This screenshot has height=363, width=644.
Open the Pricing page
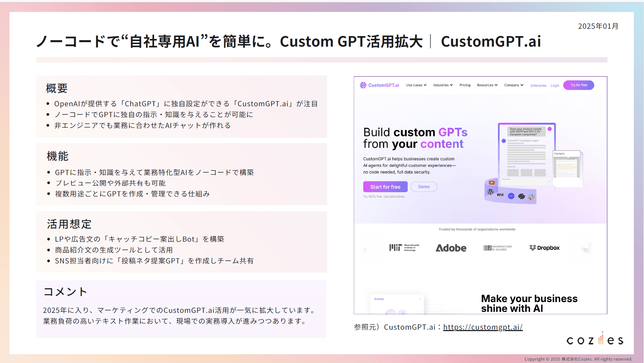[x=465, y=85]
